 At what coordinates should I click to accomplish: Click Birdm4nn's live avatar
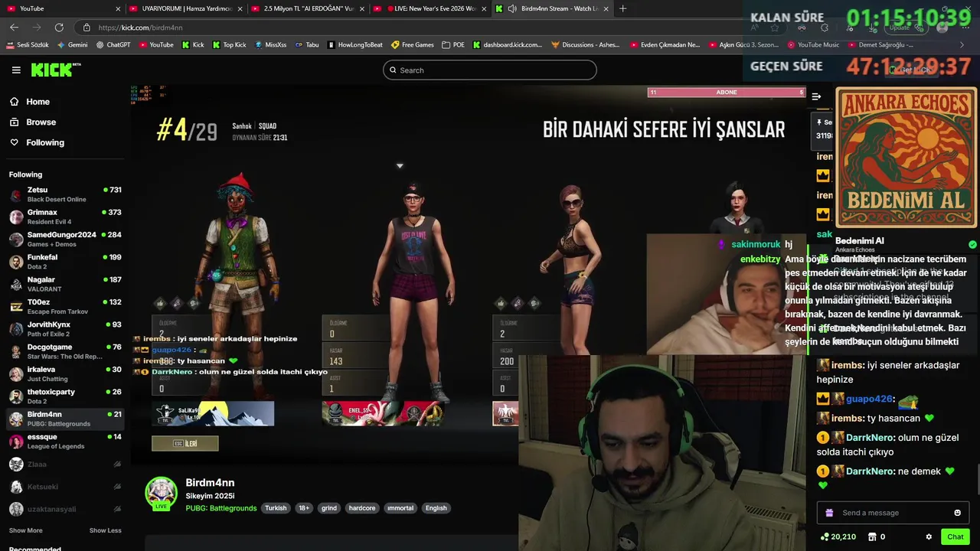[x=162, y=494]
